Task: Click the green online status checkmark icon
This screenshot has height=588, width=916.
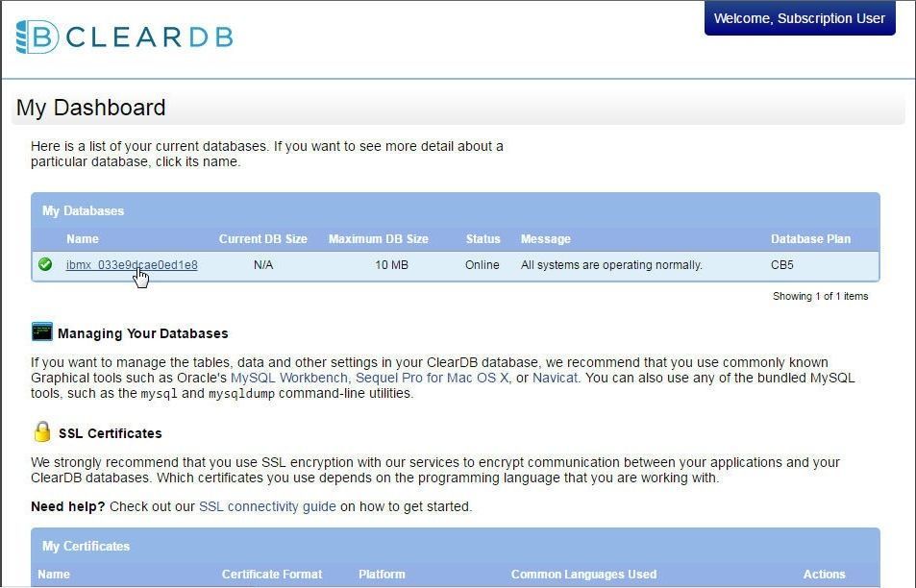Action: 45,264
